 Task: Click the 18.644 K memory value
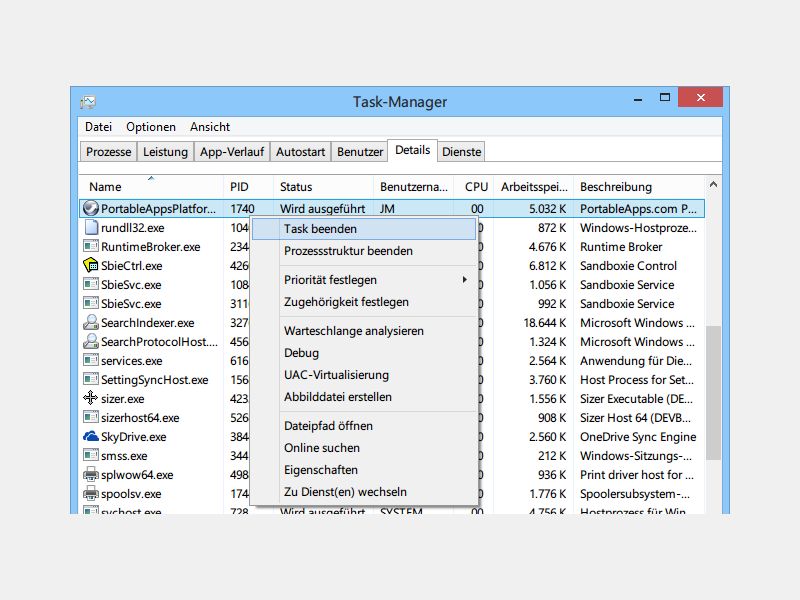pos(544,323)
